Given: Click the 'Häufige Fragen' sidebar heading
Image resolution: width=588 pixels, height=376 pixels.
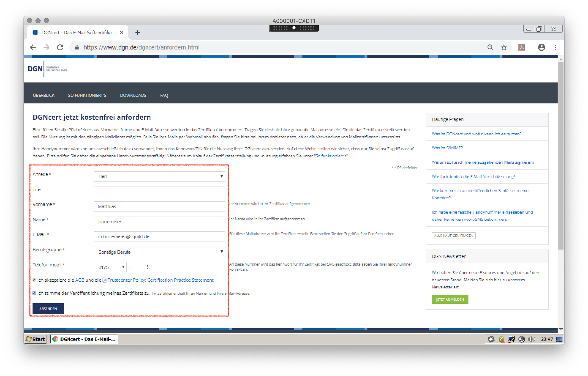Looking at the screenshot, I should pos(448,119).
